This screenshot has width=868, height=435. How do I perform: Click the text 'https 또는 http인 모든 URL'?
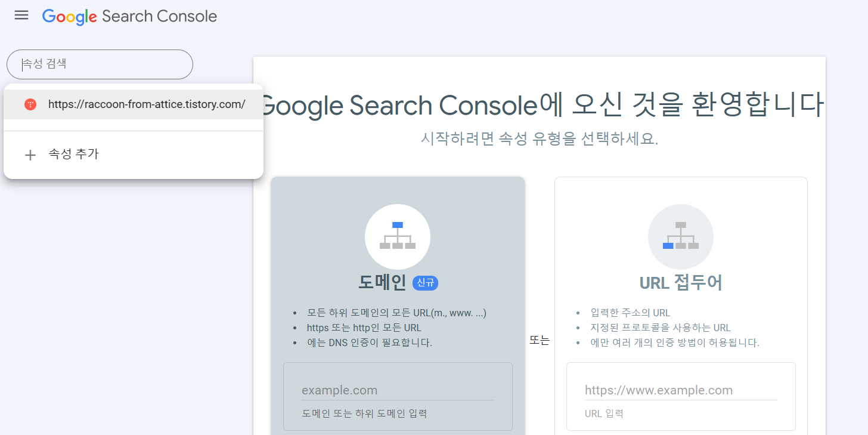[x=364, y=328]
